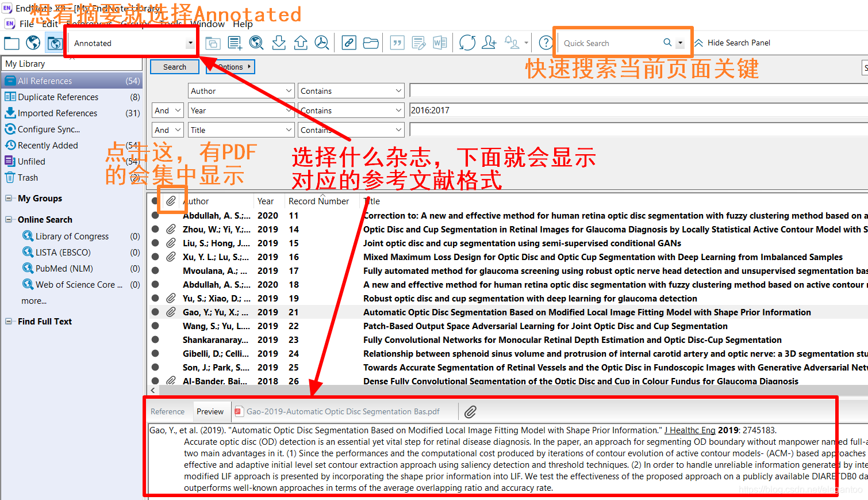Switch to Local Library mode icon

(11, 43)
